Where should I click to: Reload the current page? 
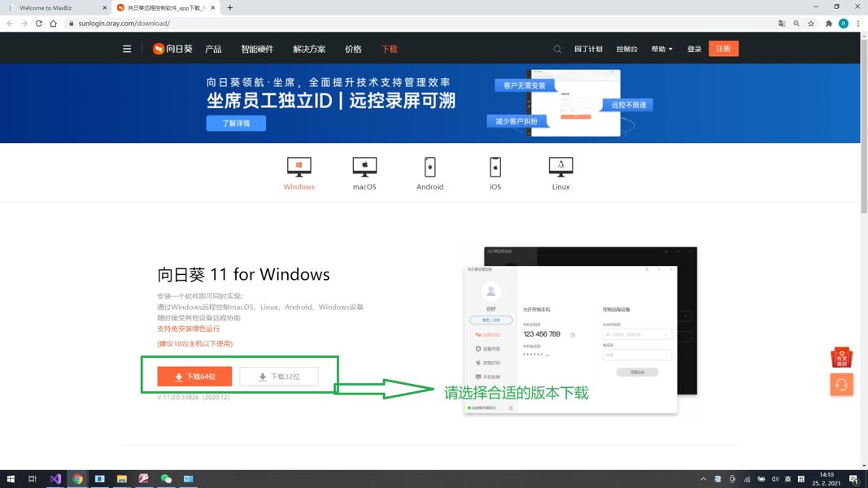coord(39,24)
